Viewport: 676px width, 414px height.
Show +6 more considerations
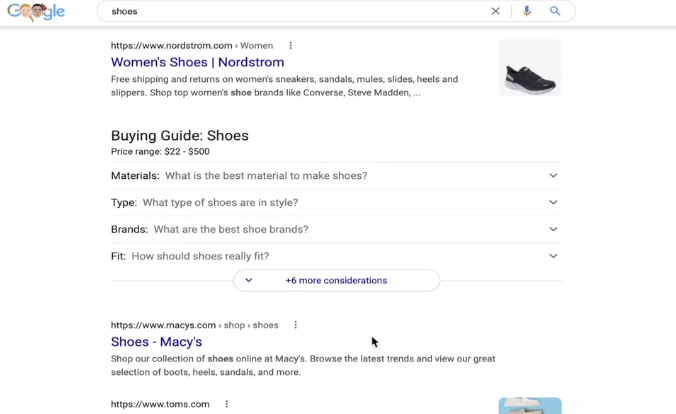click(336, 280)
